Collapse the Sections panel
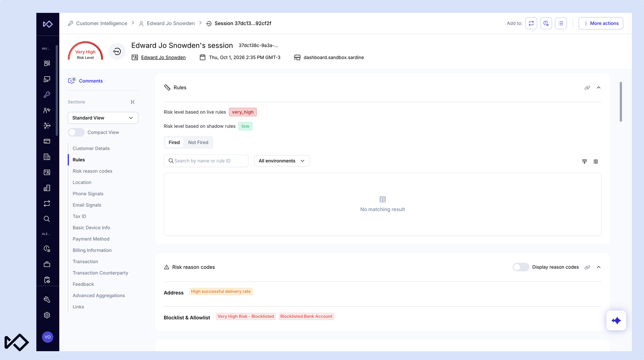The width and height of the screenshot is (644, 360). pos(133,102)
